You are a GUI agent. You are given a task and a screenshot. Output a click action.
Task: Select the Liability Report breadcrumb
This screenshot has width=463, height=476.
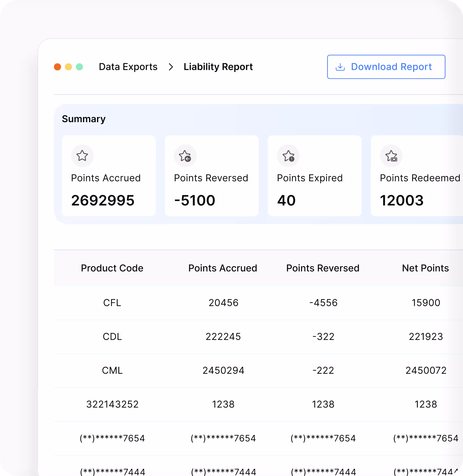pyautogui.click(x=218, y=67)
